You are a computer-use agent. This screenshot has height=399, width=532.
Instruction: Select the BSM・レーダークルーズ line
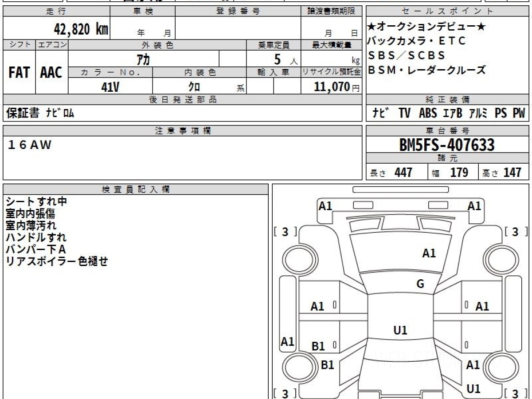pos(427,70)
